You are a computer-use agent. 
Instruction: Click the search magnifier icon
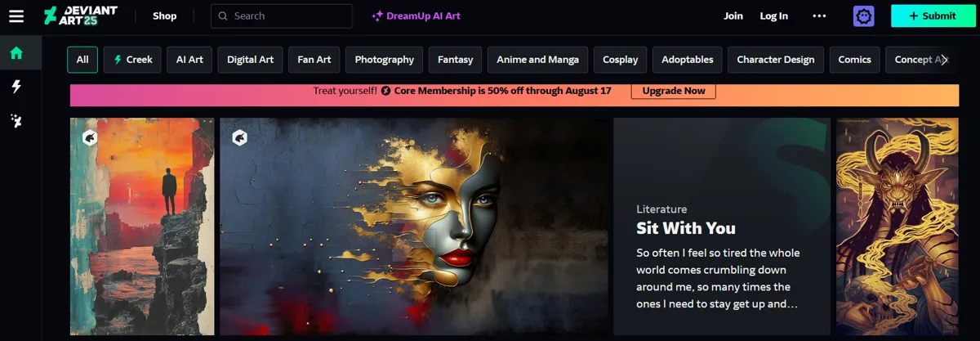[x=223, y=16]
